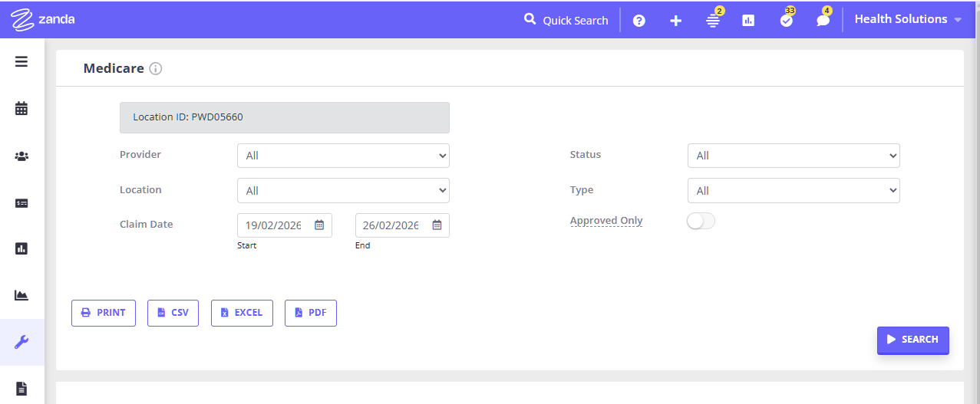Open the wrench tools section in sidebar
Screen dimensions: 980x404
(21, 342)
